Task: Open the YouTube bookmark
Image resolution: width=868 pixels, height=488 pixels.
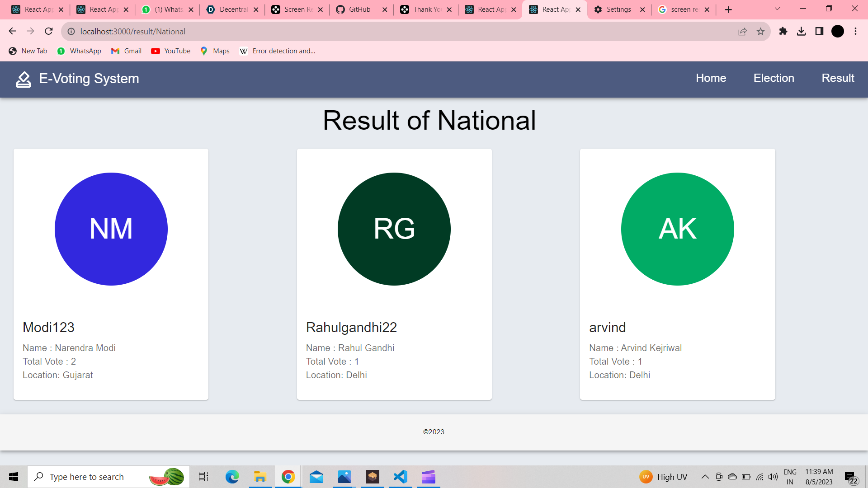Action: point(171,51)
